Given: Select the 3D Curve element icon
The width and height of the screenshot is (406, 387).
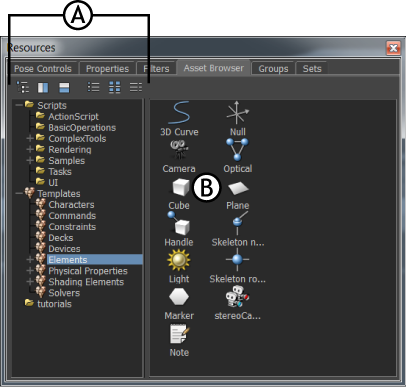Looking at the screenshot, I should [179, 113].
